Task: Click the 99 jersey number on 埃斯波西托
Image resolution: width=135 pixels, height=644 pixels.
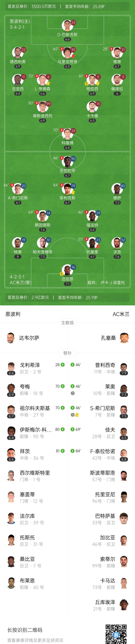Action: [48, 104]
